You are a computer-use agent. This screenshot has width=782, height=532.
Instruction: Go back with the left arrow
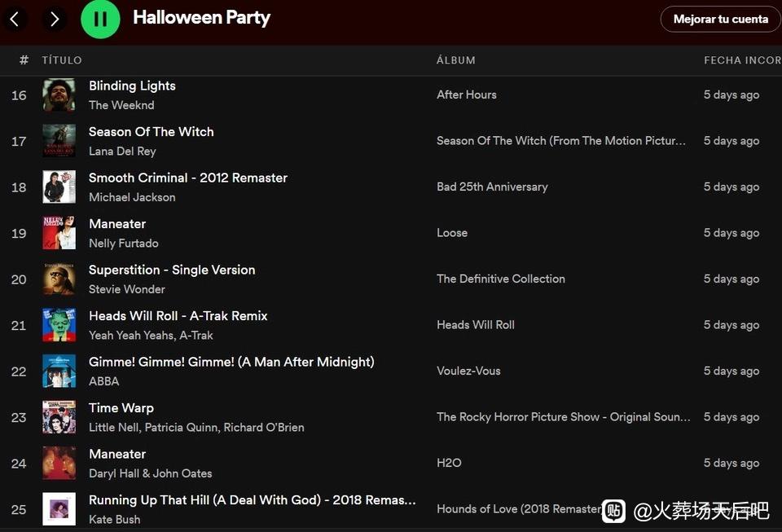point(15,20)
